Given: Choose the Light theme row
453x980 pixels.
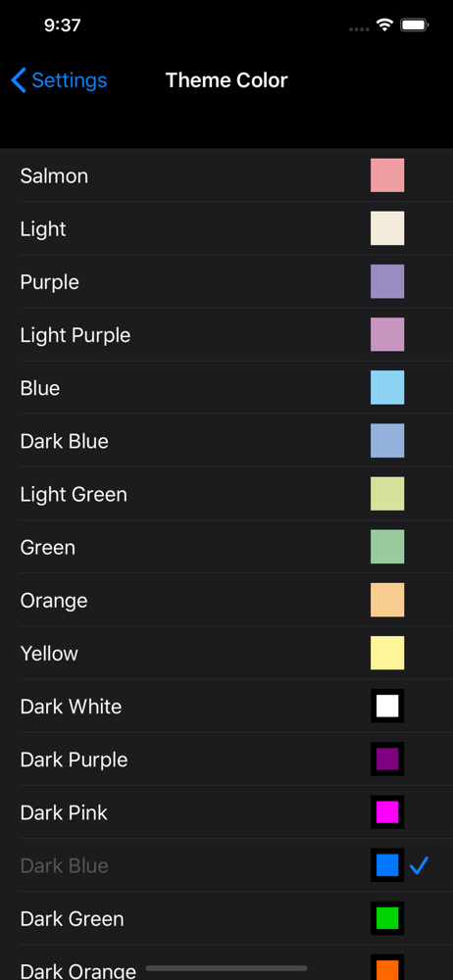Looking at the screenshot, I should coord(226,228).
